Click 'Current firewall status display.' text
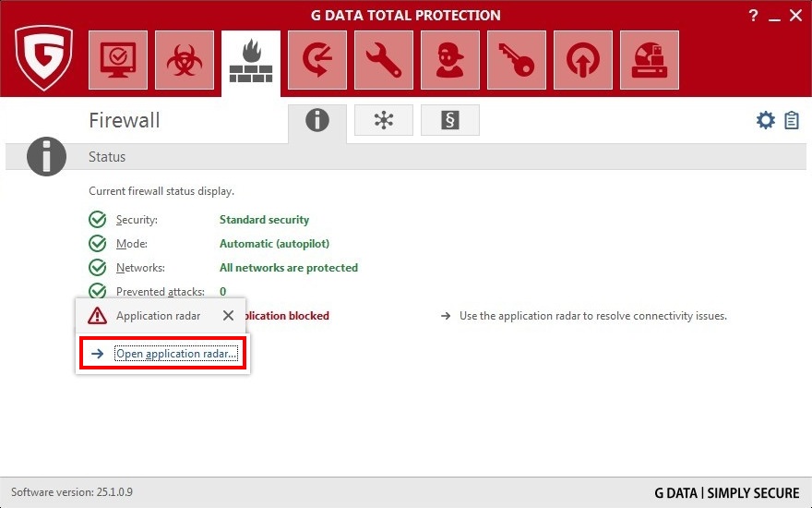The image size is (812, 508). [161, 191]
